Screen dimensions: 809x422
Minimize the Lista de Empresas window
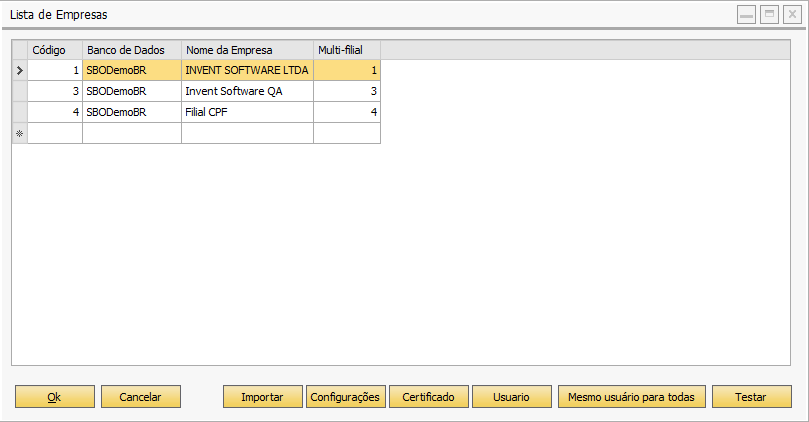tap(747, 14)
